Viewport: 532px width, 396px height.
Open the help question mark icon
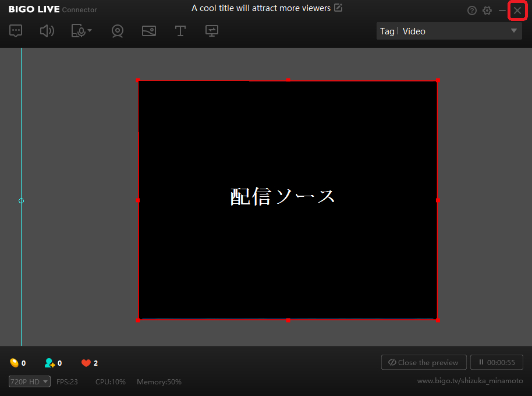472,10
